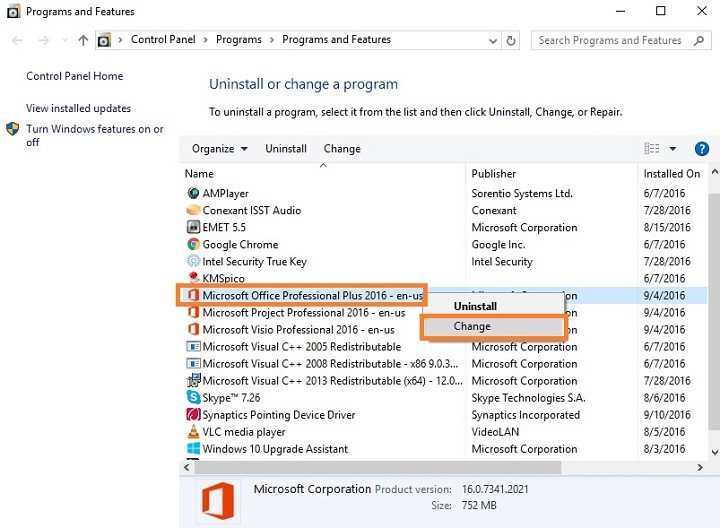
Task: Click the horizontal scrollbar left arrow
Action: [186, 467]
